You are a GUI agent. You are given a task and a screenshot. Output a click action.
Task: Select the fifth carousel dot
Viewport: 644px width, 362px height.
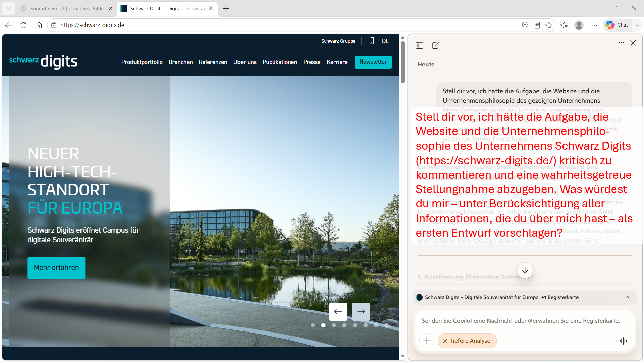pyautogui.click(x=355, y=325)
